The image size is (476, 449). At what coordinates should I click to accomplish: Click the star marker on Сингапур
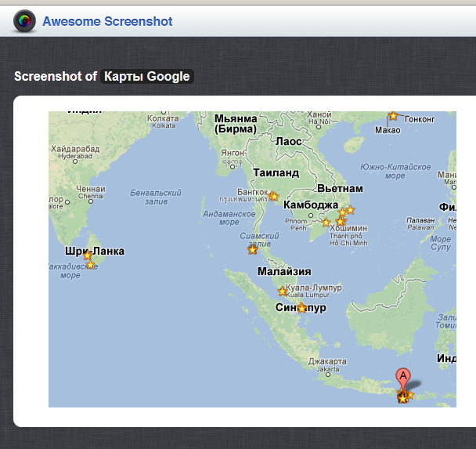(301, 308)
